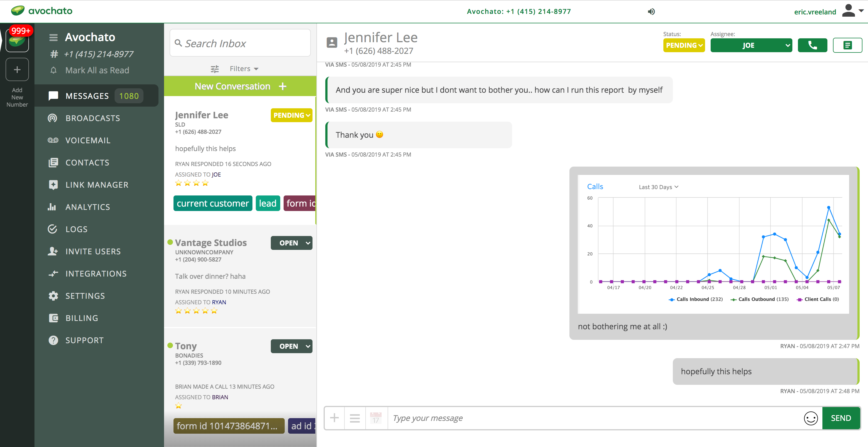Open the emoji picker smiley
868x447 pixels.
point(810,418)
